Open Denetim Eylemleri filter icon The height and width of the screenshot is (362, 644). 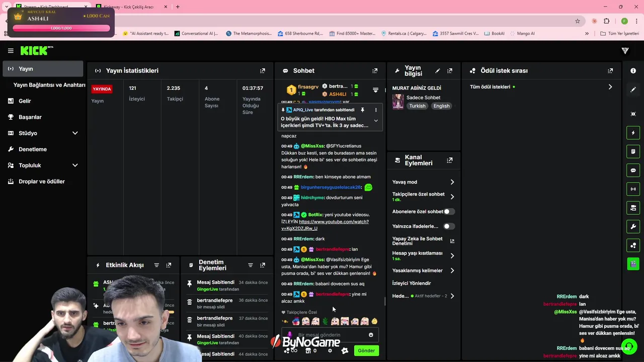coord(250,265)
